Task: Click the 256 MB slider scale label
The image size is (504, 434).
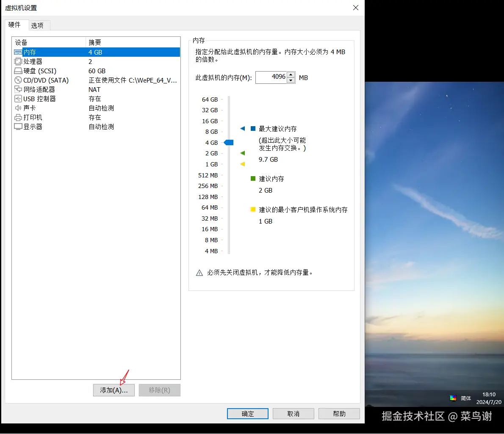Action: pos(208,186)
